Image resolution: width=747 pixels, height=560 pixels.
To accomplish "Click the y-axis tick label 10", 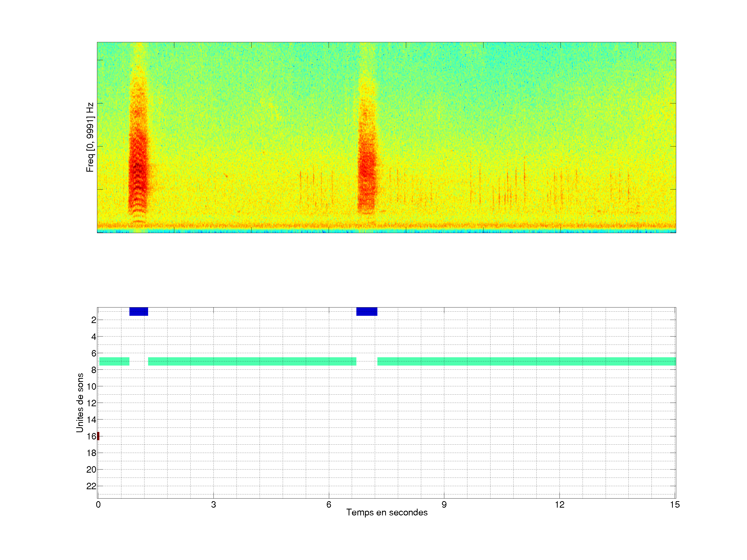I will coord(91,387).
